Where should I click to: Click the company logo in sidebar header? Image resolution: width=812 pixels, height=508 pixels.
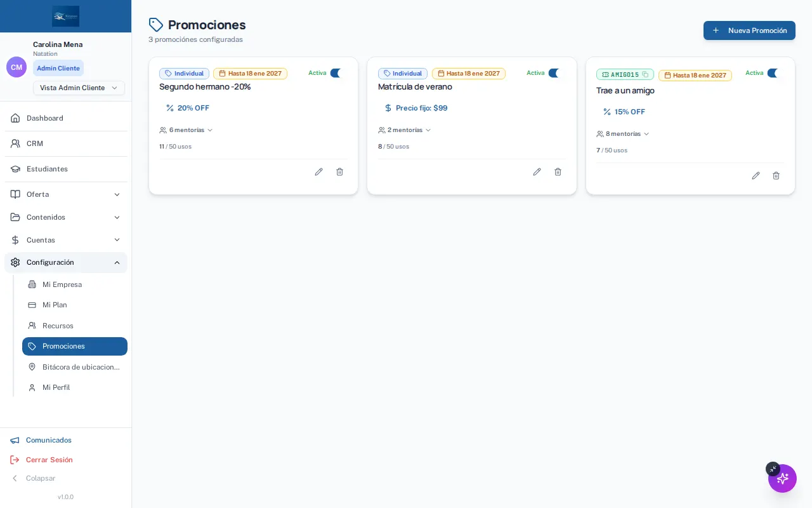pos(66,16)
